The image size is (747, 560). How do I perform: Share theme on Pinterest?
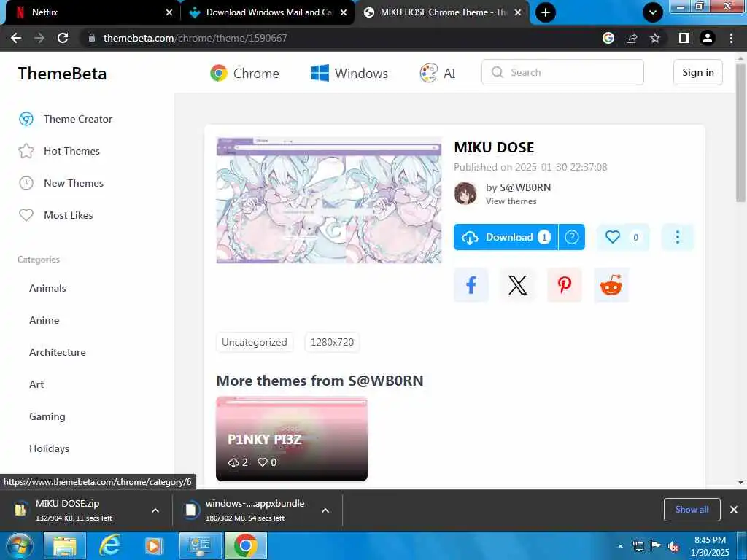pyautogui.click(x=565, y=285)
